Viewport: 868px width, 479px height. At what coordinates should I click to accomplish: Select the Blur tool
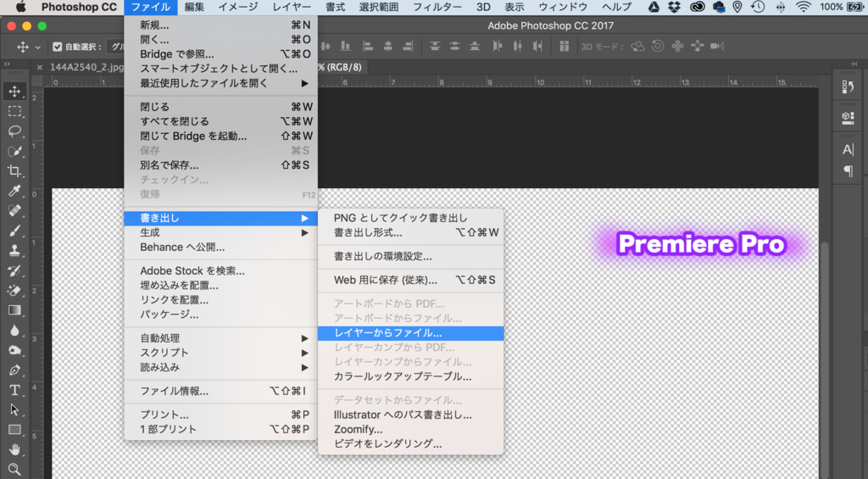[x=15, y=331]
